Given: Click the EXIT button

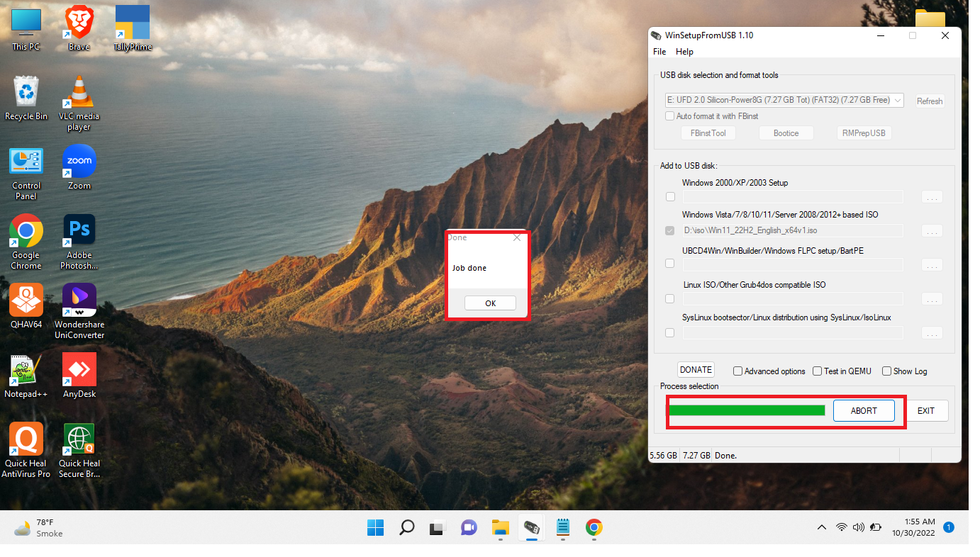Looking at the screenshot, I should pyautogui.click(x=926, y=411).
